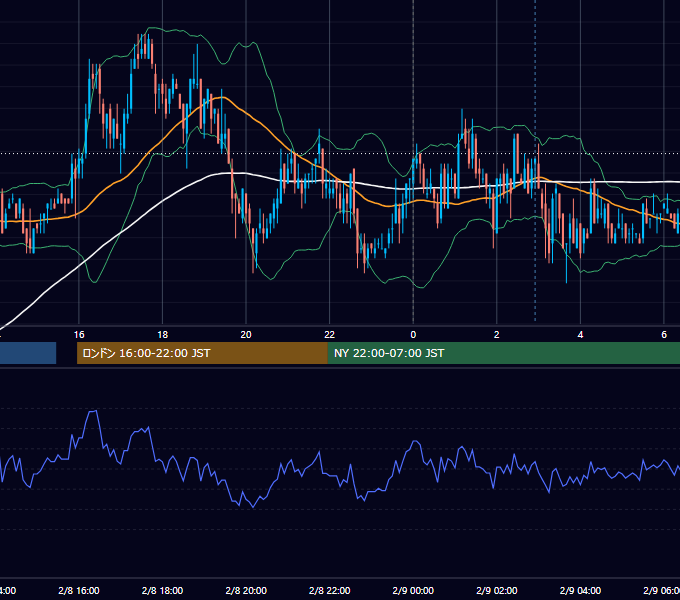The width and height of the screenshot is (680, 600).
Task: Click the 2/8 22:00 date label
Action: tap(330, 591)
